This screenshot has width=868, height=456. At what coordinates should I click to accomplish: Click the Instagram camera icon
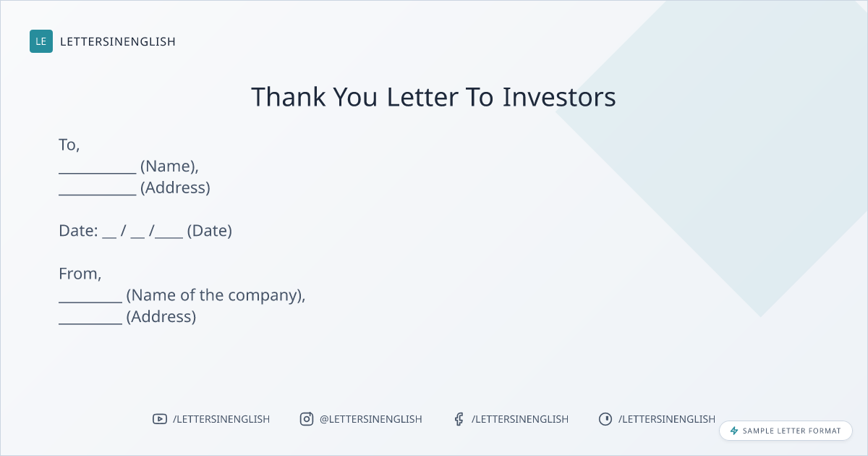point(307,419)
